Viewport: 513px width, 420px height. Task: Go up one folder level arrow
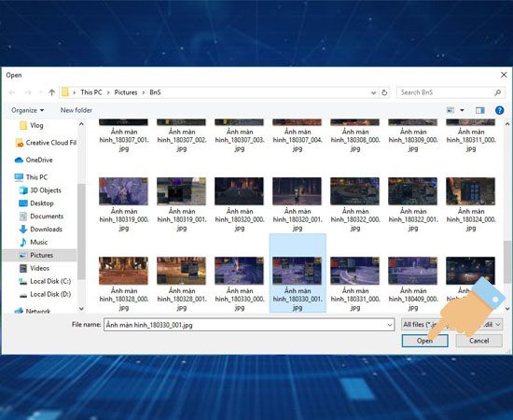[51, 92]
